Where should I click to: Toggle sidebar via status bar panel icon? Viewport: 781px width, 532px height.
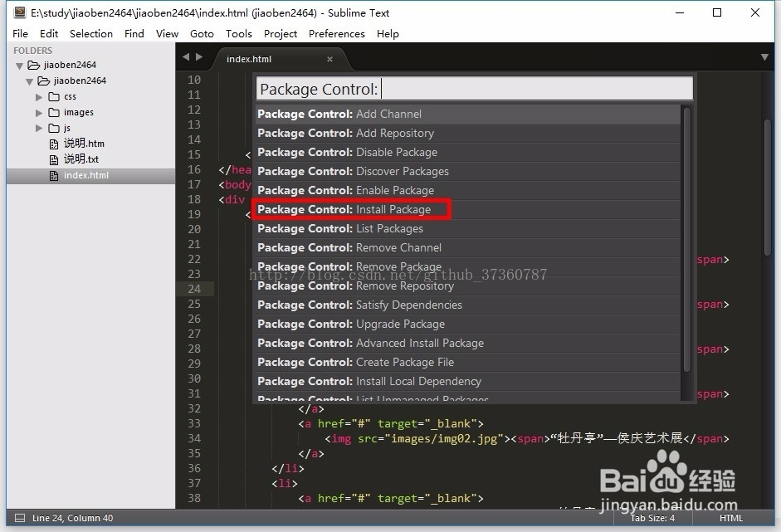pos(20,518)
